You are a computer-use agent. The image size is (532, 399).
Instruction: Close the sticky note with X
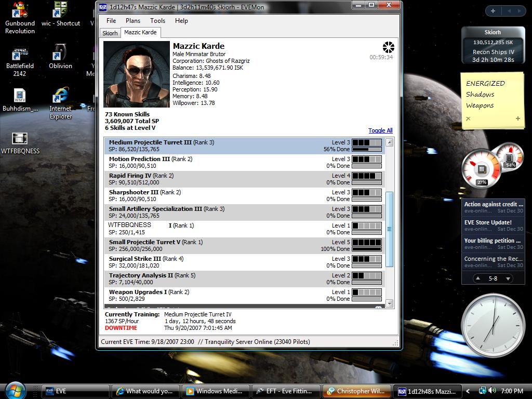pyautogui.click(x=468, y=118)
